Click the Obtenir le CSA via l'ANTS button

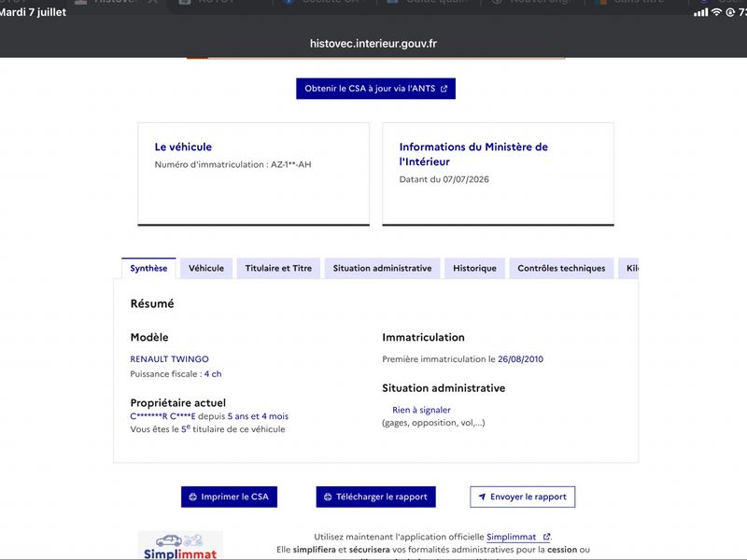(375, 89)
